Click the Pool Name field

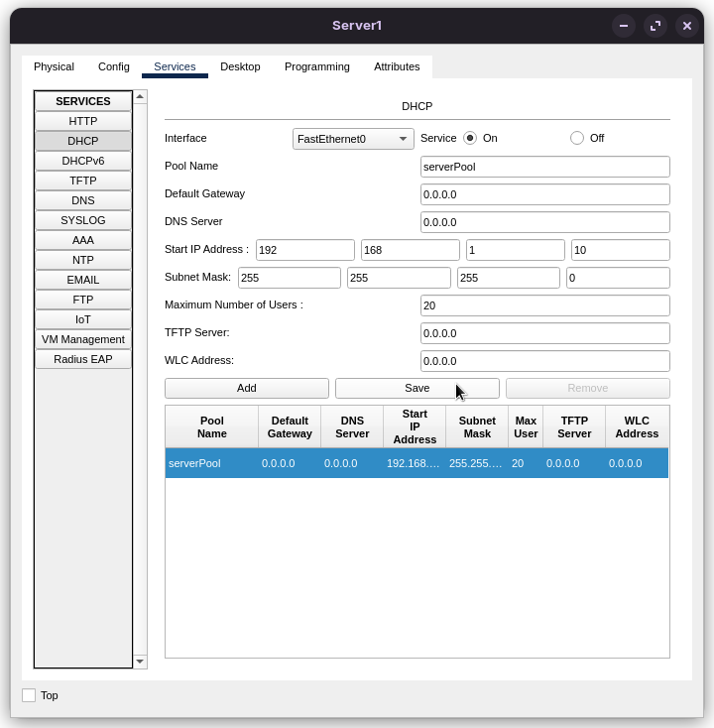545,167
